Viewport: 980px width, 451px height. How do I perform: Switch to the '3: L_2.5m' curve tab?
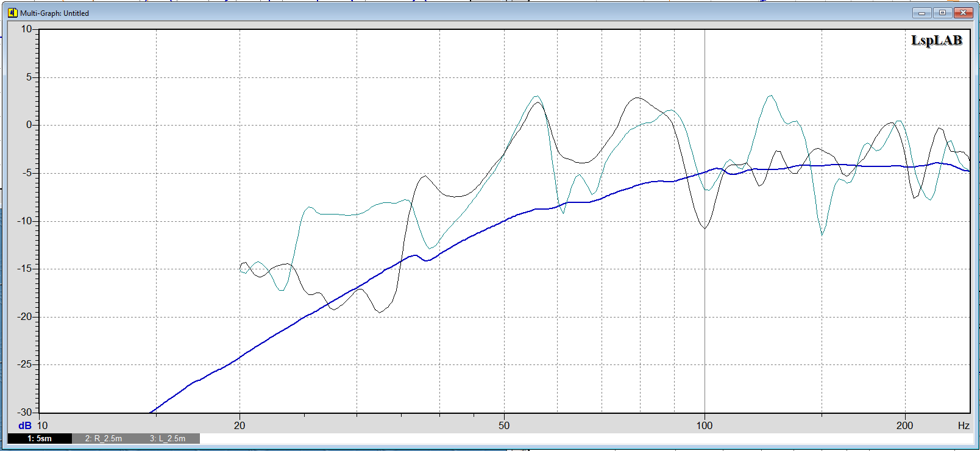pyautogui.click(x=168, y=438)
